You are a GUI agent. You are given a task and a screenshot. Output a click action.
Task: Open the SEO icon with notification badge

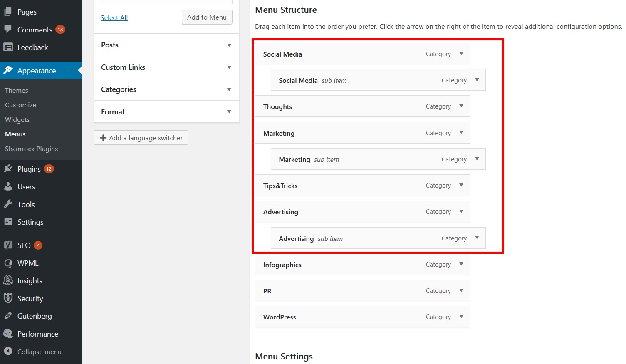coord(8,245)
